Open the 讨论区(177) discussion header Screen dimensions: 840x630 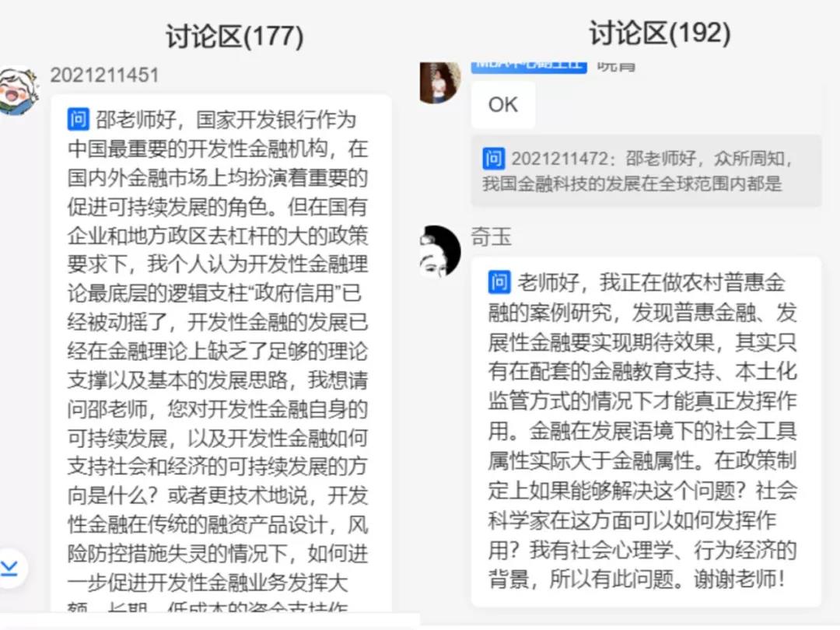235,37
